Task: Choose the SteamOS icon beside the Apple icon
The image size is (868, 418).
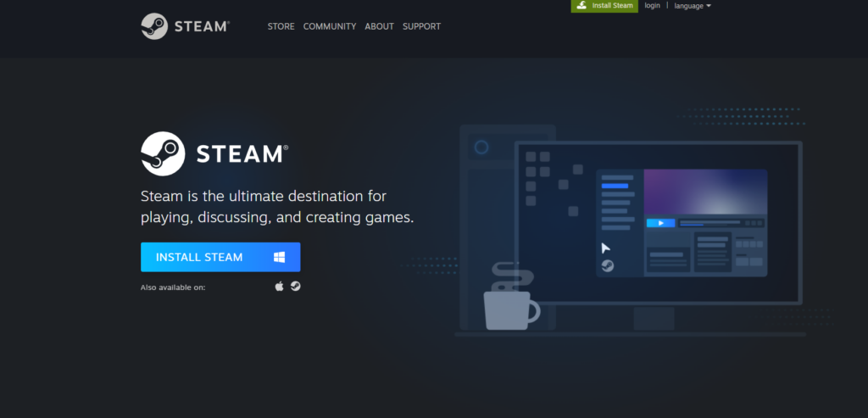Action: pyautogui.click(x=295, y=287)
